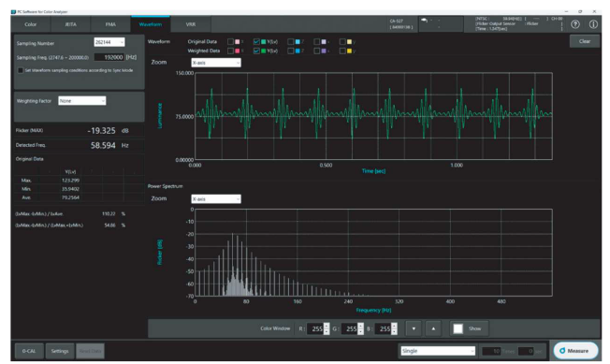Image resolution: width=610 pixels, height=364 pixels.
Task: Open the Weighting Factor dropdown
Action: coord(82,101)
